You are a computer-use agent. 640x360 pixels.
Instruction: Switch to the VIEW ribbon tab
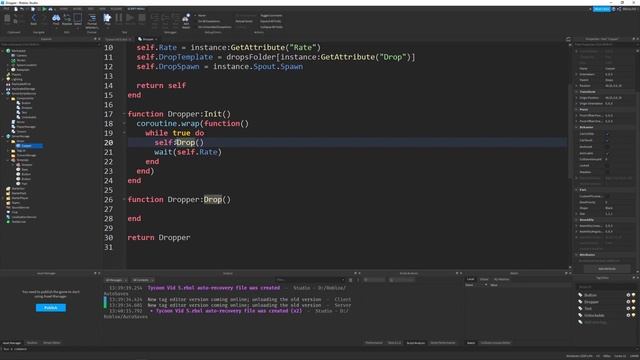click(102, 9)
